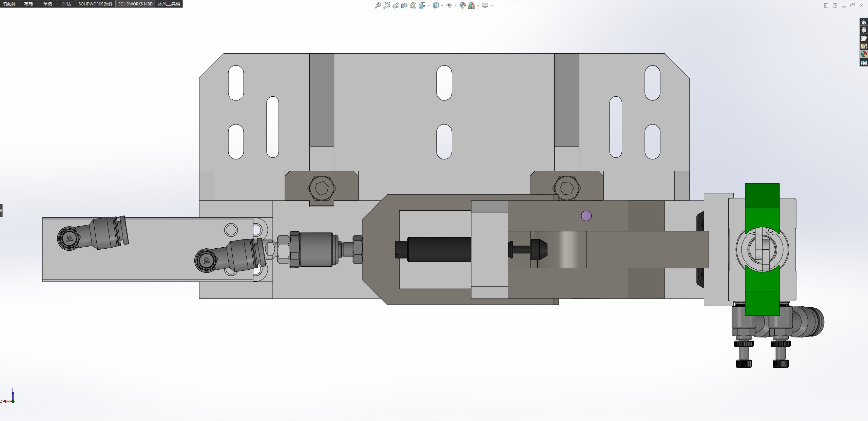Image resolution: width=868 pixels, height=421 pixels.
Task: Click the Apply Scene icon
Action: (x=471, y=5)
